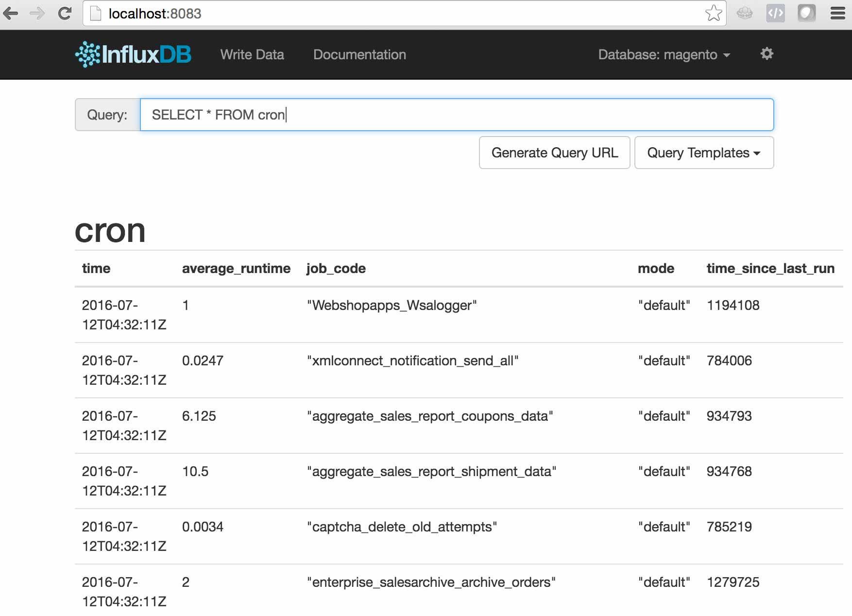Click the gray rounded square extension icon

[x=806, y=13]
